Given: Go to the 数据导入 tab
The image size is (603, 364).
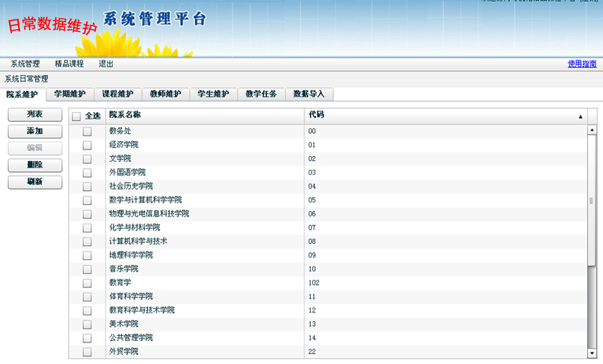Looking at the screenshot, I should point(309,94).
